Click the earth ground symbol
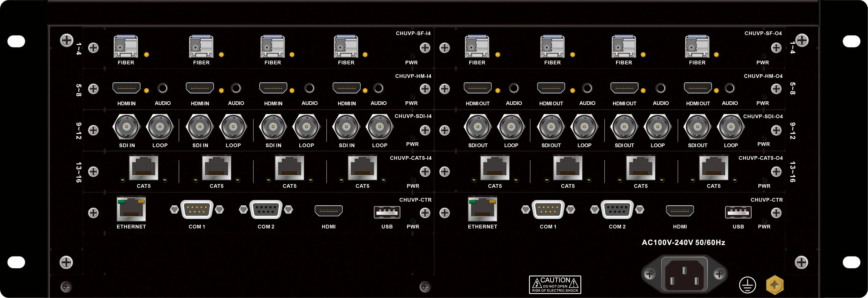This screenshot has width=868, height=298. (x=747, y=285)
